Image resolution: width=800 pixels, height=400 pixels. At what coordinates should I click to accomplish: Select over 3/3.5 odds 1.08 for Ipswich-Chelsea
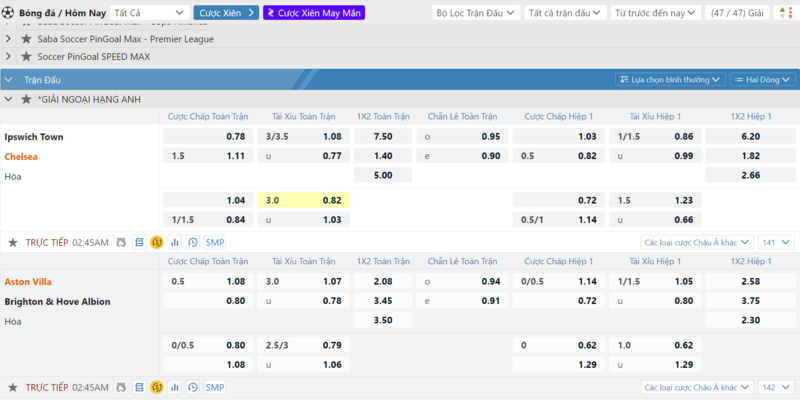click(x=304, y=136)
